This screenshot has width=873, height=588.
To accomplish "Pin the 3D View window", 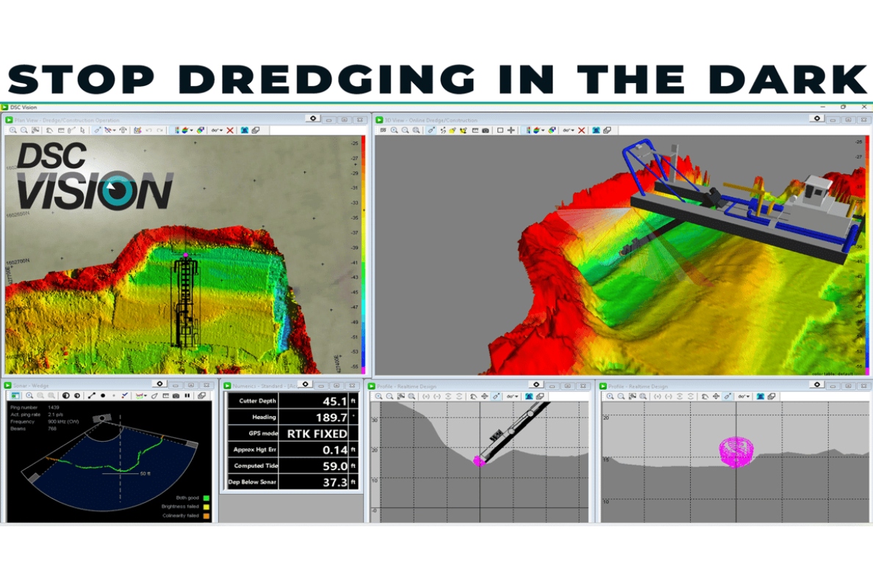I will (x=816, y=118).
